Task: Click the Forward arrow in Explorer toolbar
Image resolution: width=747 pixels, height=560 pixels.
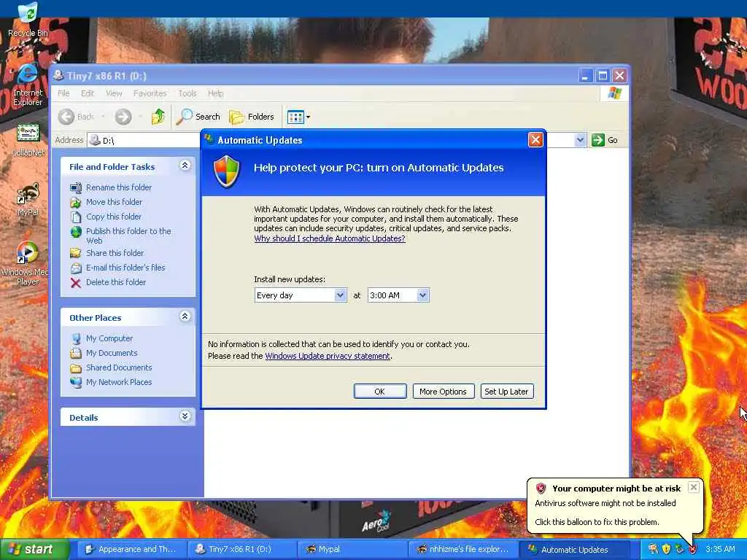Action: (x=123, y=117)
